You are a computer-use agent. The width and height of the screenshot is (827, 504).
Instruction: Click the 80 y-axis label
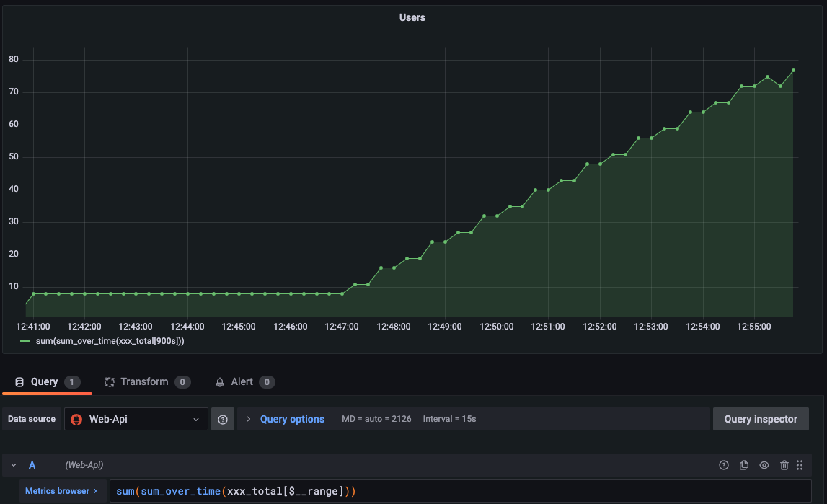(x=14, y=59)
